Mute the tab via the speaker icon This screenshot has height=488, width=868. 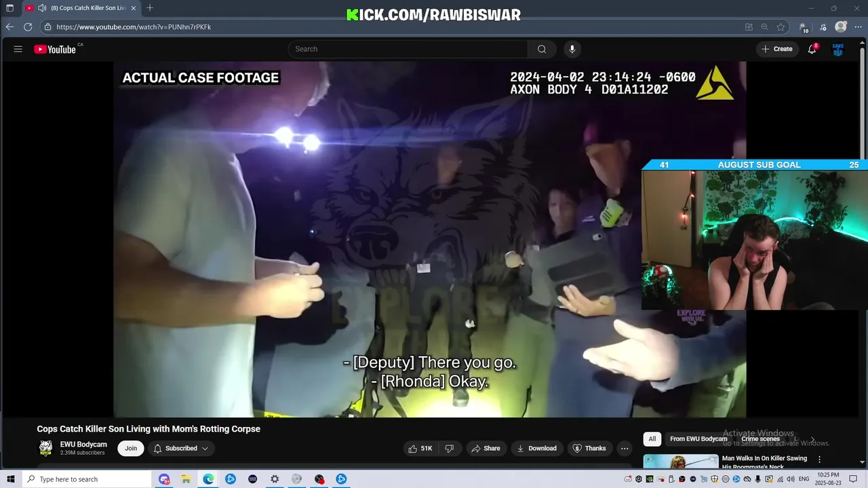tap(42, 8)
